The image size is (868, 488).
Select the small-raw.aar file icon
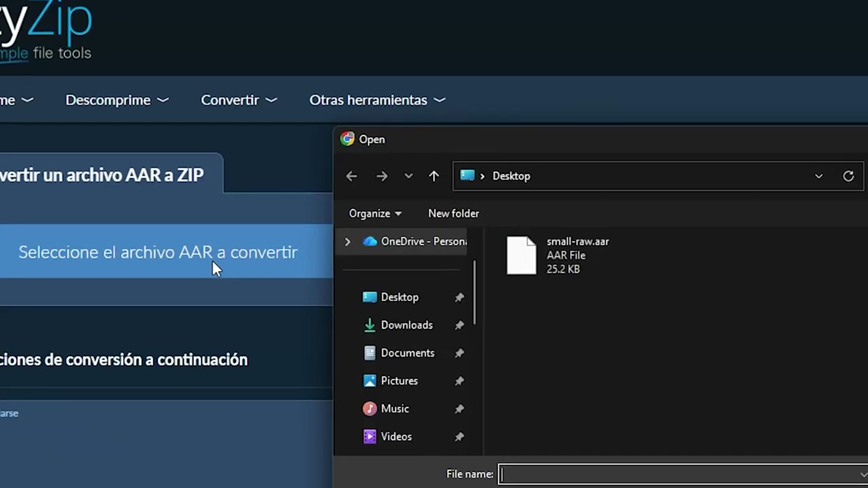tap(521, 255)
